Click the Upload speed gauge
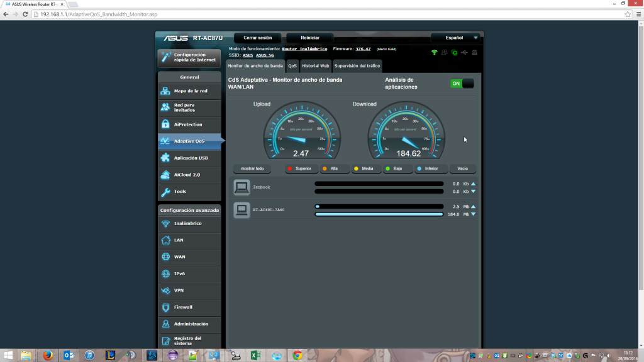 (302, 131)
